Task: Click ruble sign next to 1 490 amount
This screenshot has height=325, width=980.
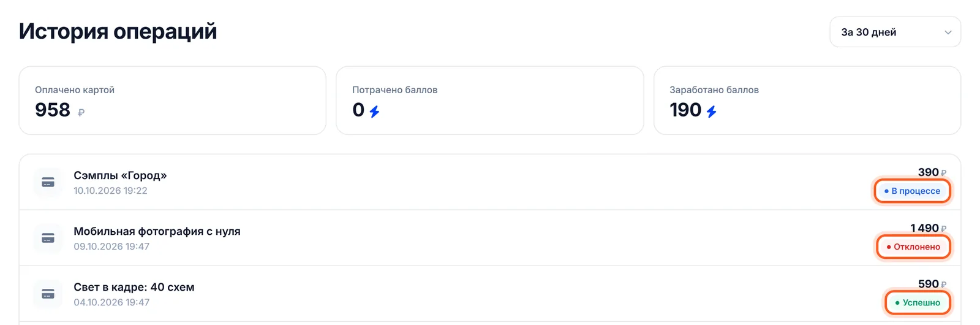Action: click(943, 229)
